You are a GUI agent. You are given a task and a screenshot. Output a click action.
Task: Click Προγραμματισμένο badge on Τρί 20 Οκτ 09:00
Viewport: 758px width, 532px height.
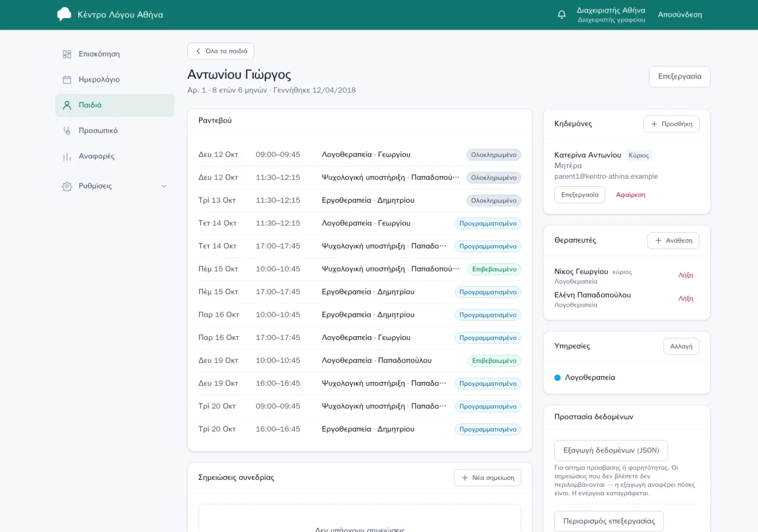click(488, 407)
